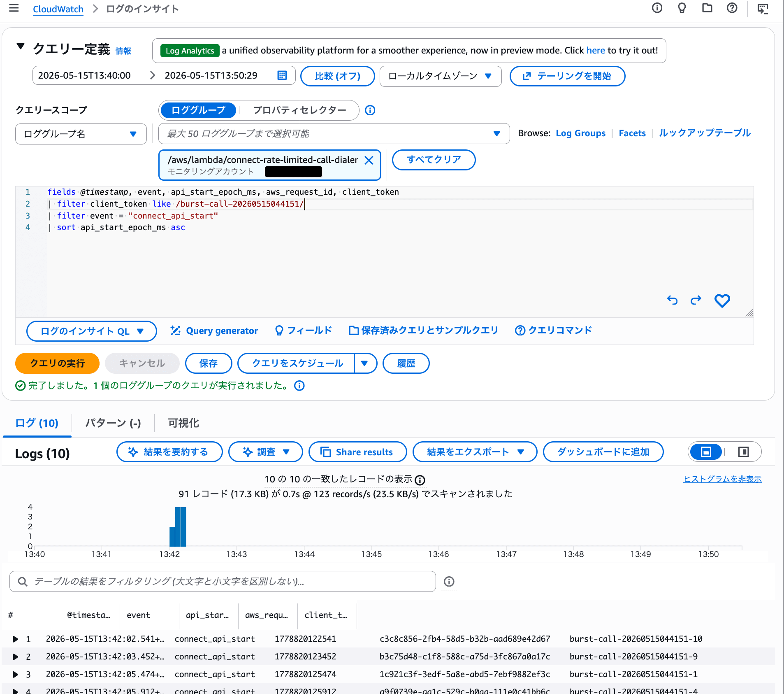Click the 情報 info link
Viewport: 784px width, 694px height.
coord(123,51)
